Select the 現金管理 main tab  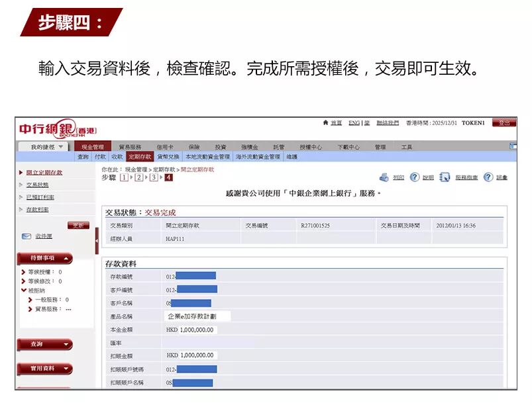(x=93, y=147)
